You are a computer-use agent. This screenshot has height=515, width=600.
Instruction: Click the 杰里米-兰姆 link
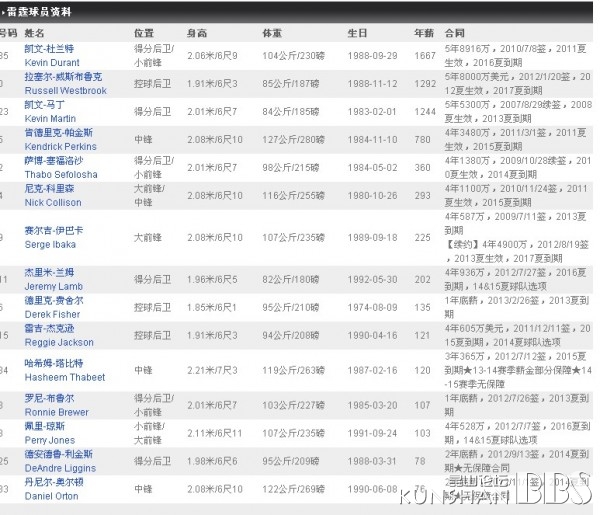[49, 272]
